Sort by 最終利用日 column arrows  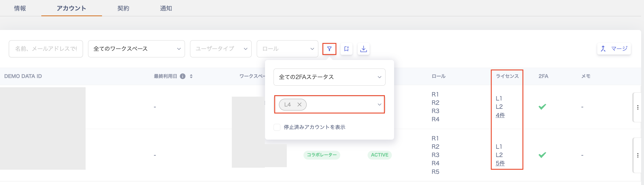click(x=191, y=76)
